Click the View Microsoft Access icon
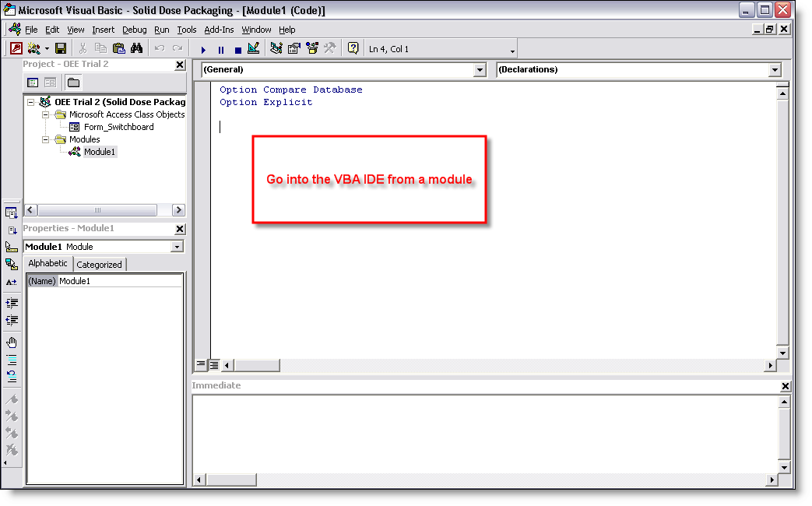Viewport: 812px width, 506px height. click(x=16, y=49)
